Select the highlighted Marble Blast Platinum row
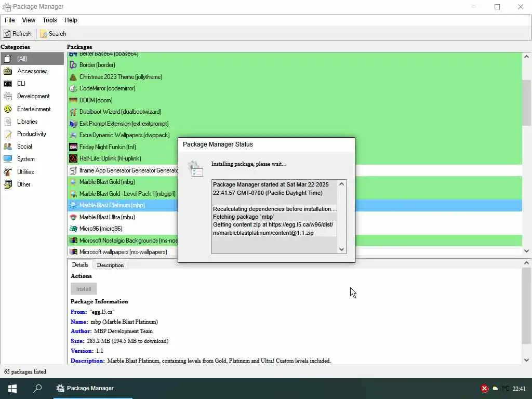Screen dimensions: 532x399 (295, 205)
